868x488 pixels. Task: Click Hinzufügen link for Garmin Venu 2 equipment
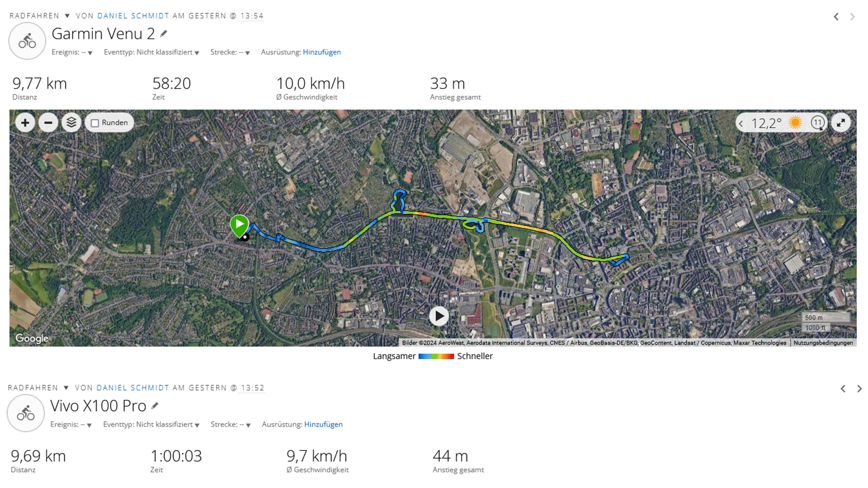pyautogui.click(x=321, y=52)
